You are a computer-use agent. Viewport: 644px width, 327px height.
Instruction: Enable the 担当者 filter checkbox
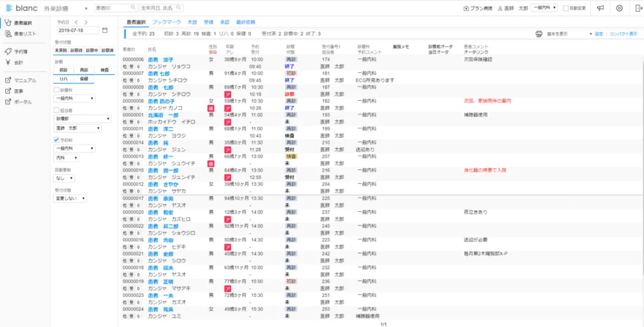(57, 110)
